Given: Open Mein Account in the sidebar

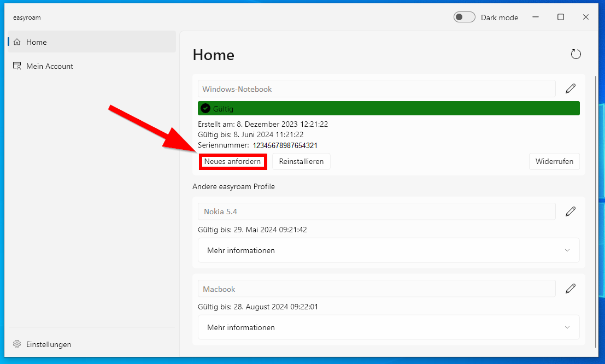Looking at the screenshot, I should pyautogui.click(x=92, y=66).
